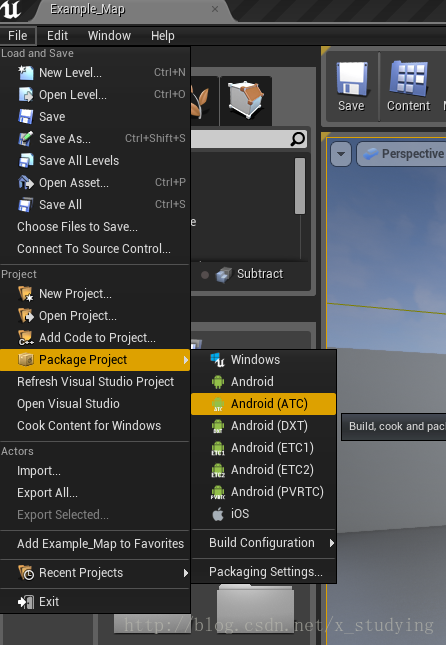Open the Edit menu

coord(57,36)
